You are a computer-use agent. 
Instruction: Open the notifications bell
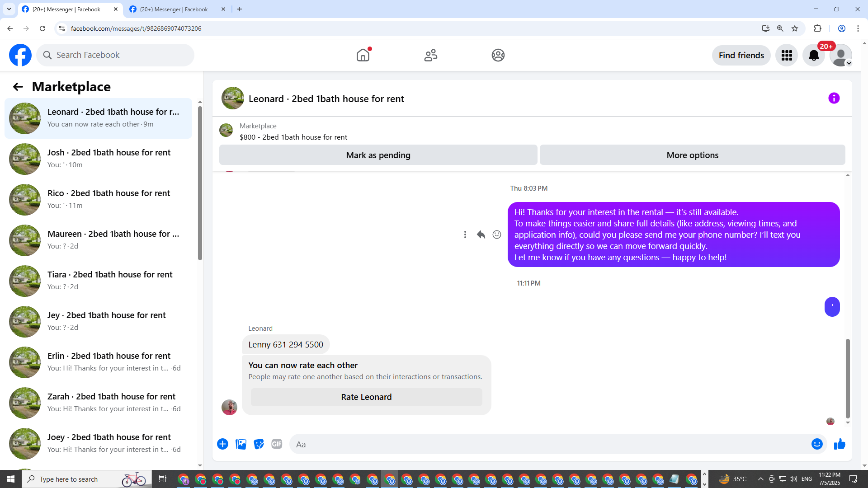(x=813, y=55)
